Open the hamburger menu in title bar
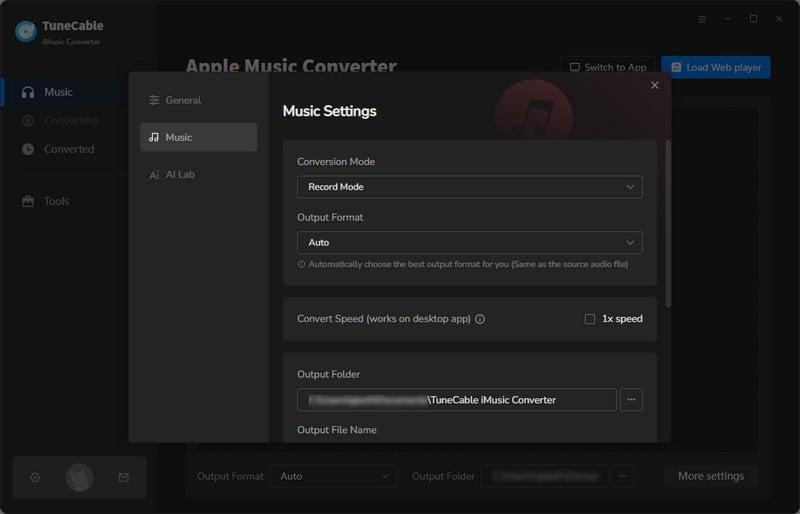This screenshot has height=514, width=800. coord(702,19)
